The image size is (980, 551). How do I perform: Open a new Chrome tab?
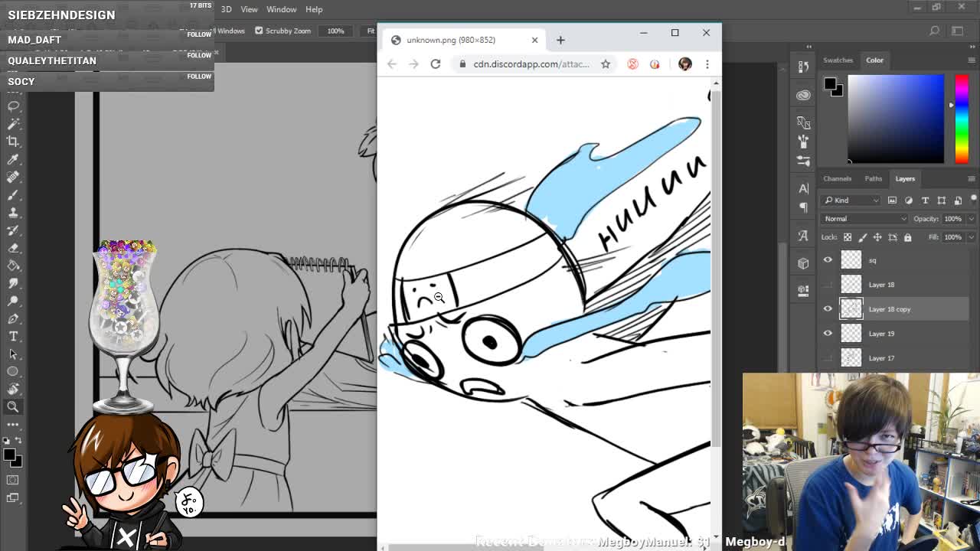(x=560, y=40)
